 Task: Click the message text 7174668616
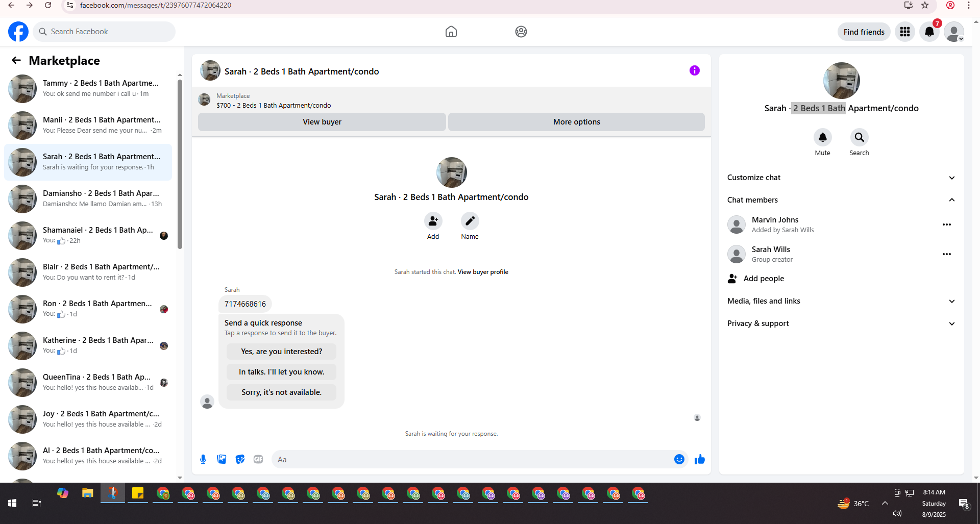(x=245, y=304)
